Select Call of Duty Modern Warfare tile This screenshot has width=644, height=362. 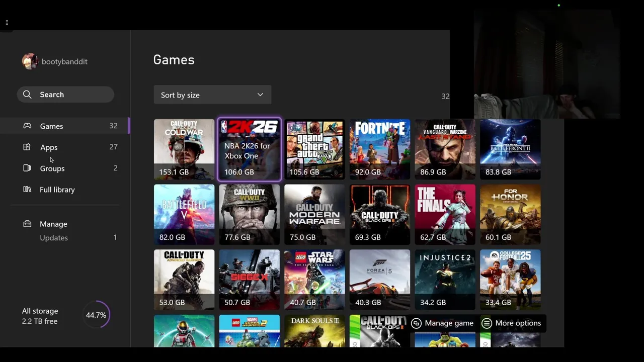coord(314,215)
